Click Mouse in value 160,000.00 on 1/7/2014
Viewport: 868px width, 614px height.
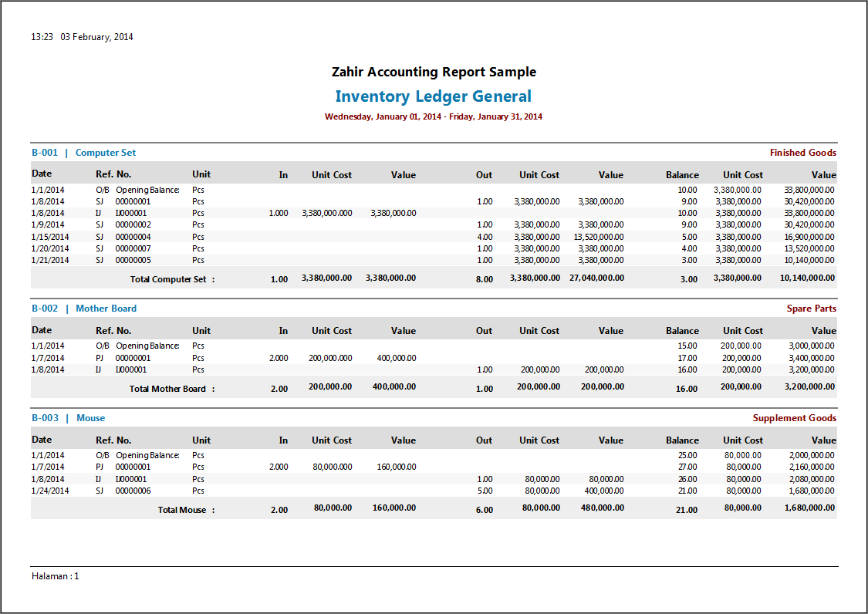(x=397, y=467)
